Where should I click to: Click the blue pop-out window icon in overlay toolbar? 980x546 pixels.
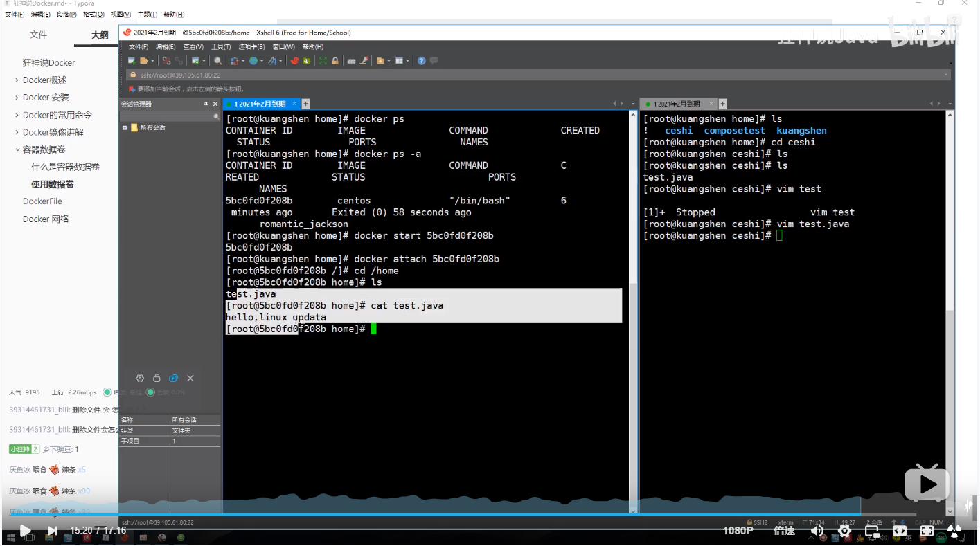point(173,378)
